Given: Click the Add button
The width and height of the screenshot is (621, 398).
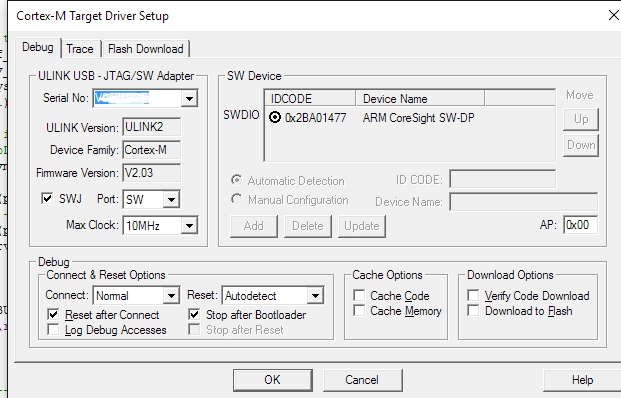Looking at the screenshot, I should coord(253,226).
